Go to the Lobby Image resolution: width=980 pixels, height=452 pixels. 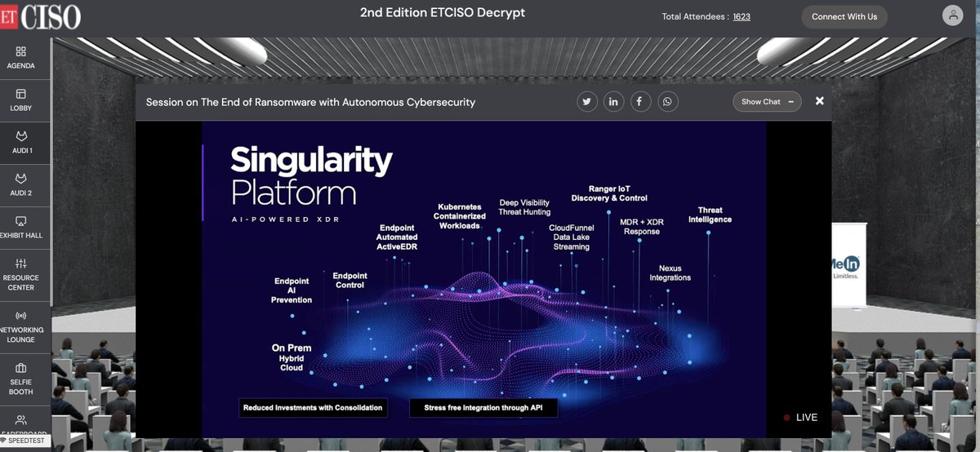[x=21, y=100]
